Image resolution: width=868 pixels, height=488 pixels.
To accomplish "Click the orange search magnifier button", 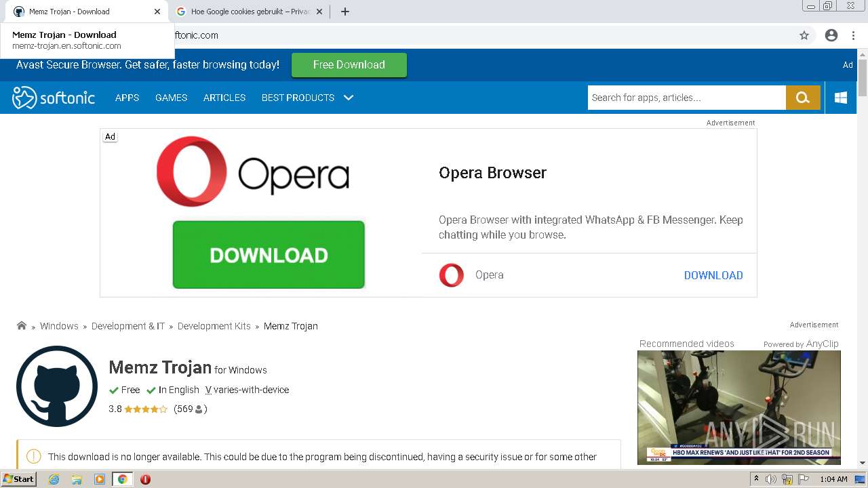I will [x=803, y=98].
